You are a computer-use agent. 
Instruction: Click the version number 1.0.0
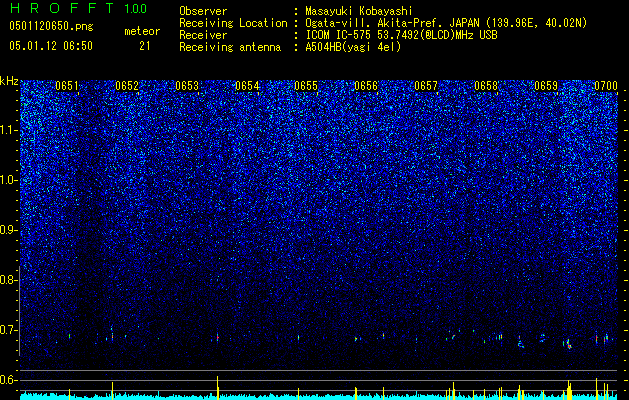(136, 9)
